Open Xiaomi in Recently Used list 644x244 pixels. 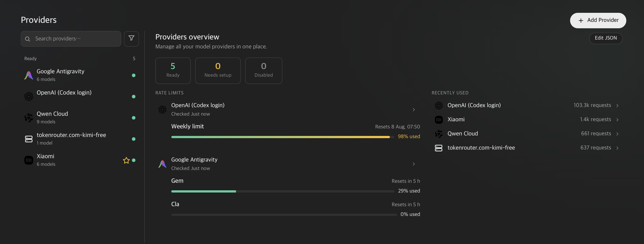tap(527, 120)
